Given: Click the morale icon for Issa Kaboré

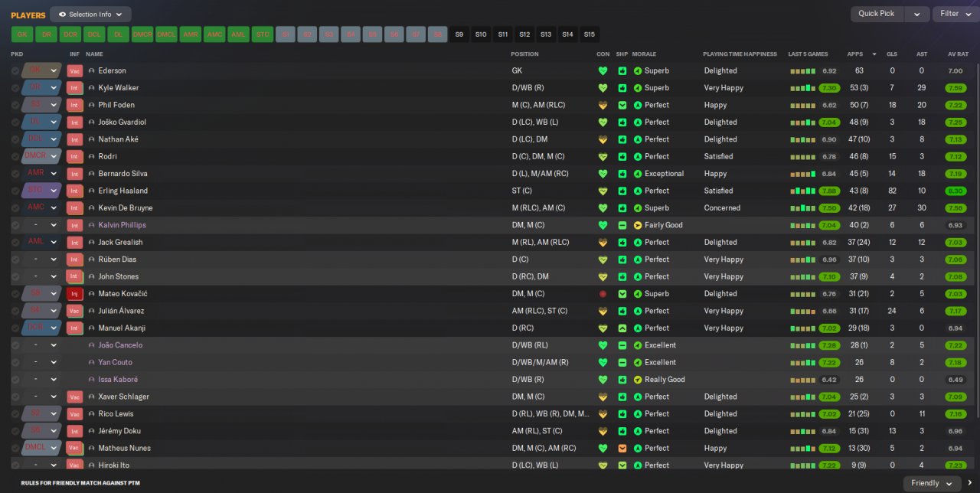Looking at the screenshot, I should pyautogui.click(x=638, y=380).
